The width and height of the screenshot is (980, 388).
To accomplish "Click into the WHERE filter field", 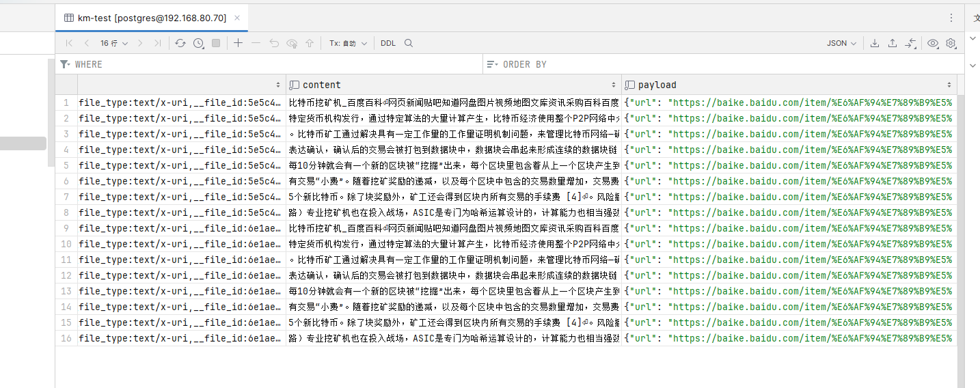I will (x=273, y=64).
